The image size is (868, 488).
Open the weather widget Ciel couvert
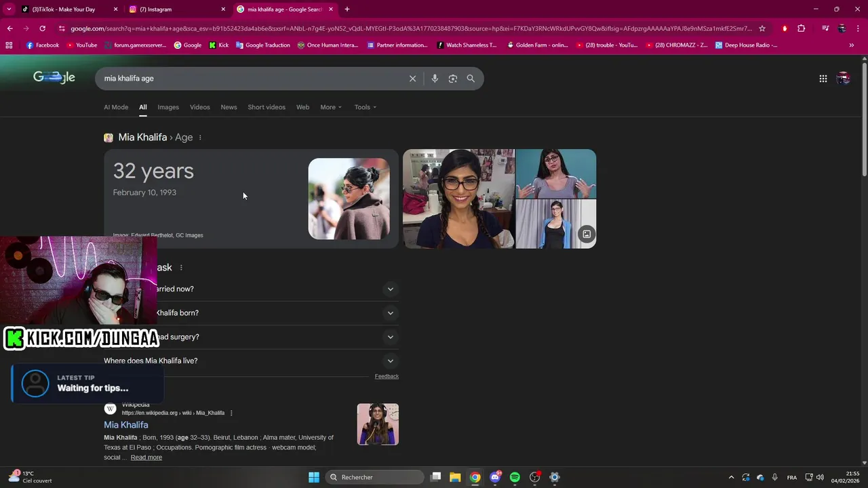(31, 477)
